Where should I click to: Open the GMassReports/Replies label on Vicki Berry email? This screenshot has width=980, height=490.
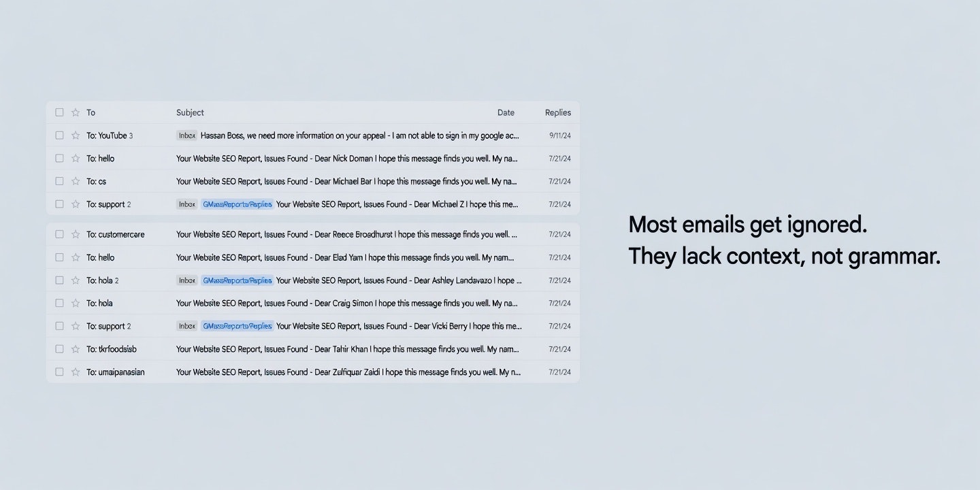tap(238, 326)
